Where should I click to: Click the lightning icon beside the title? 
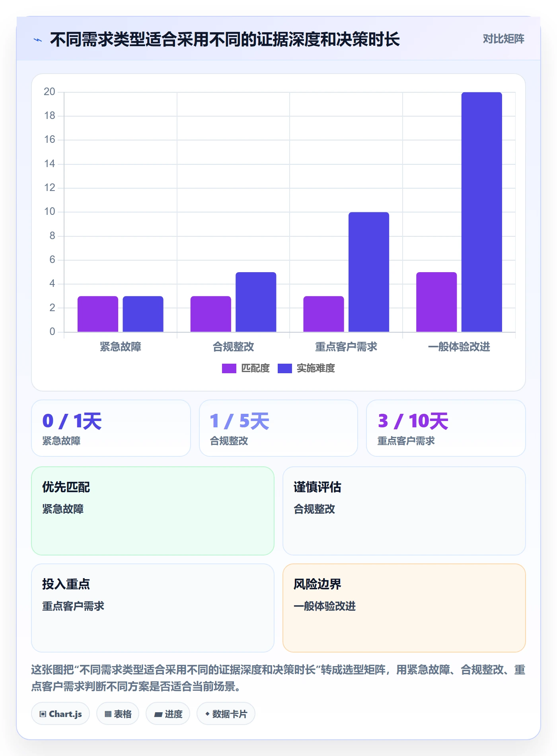pos(38,40)
